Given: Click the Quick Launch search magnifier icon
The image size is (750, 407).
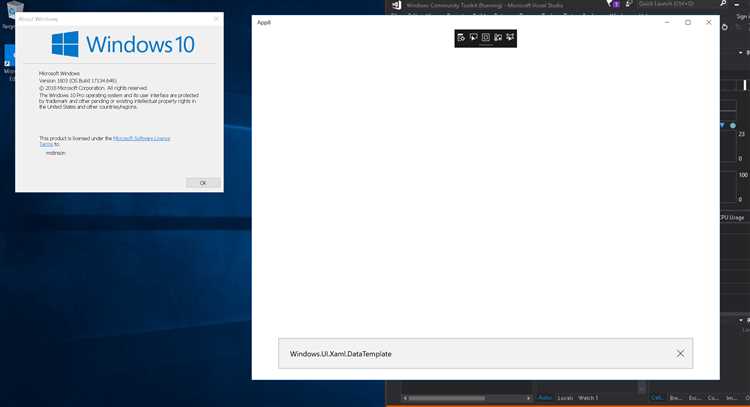Looking at the screenshot, I should [724, 4].
